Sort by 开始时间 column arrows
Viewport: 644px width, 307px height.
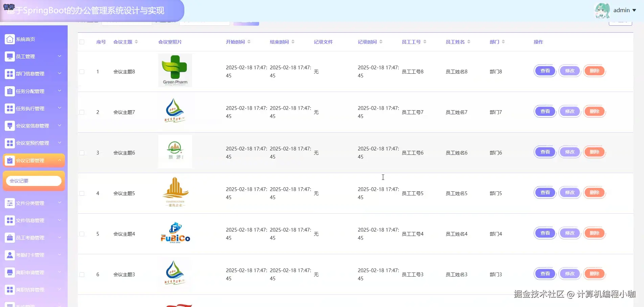click(249, 42)
